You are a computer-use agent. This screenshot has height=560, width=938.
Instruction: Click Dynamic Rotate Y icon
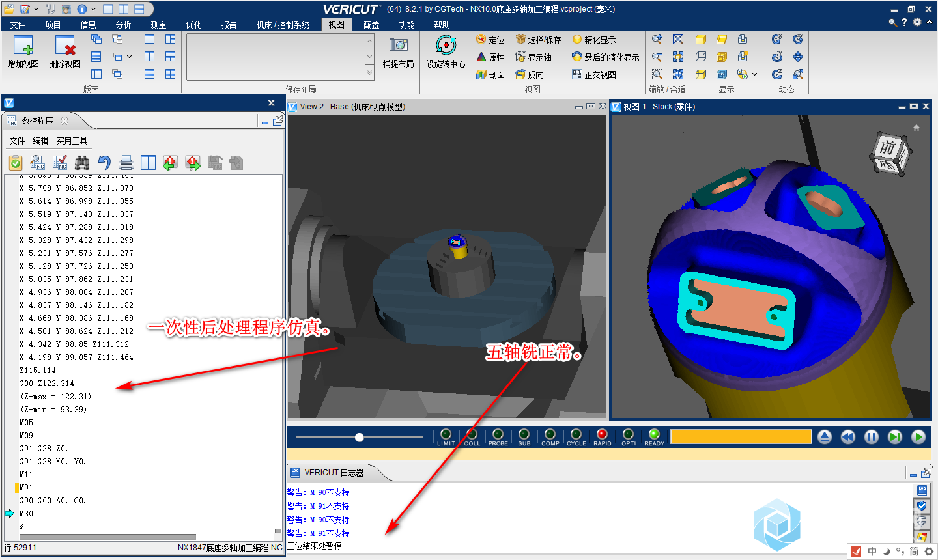coord(777,57)
